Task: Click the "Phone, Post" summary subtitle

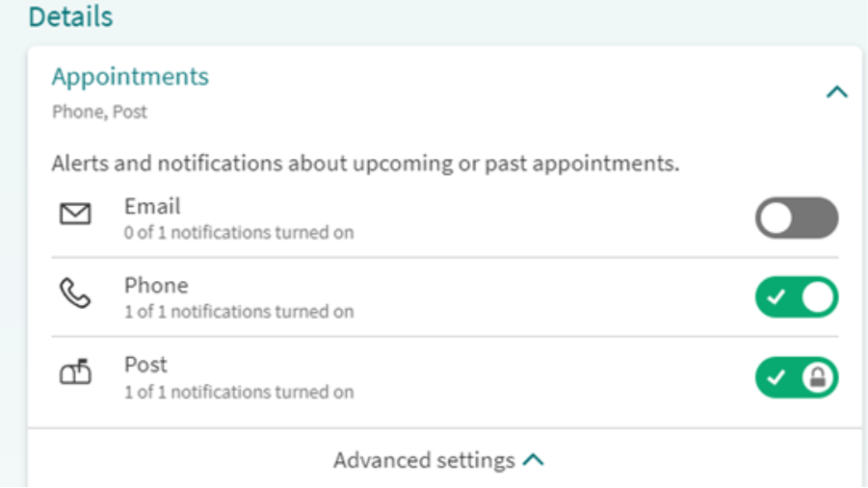Action: [99, 112]
